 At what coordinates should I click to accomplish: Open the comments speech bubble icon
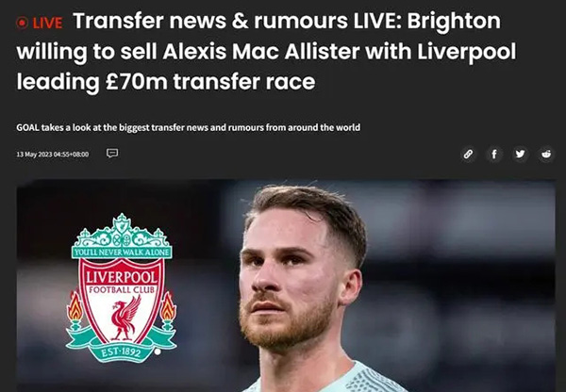click(x=112, y=154)
